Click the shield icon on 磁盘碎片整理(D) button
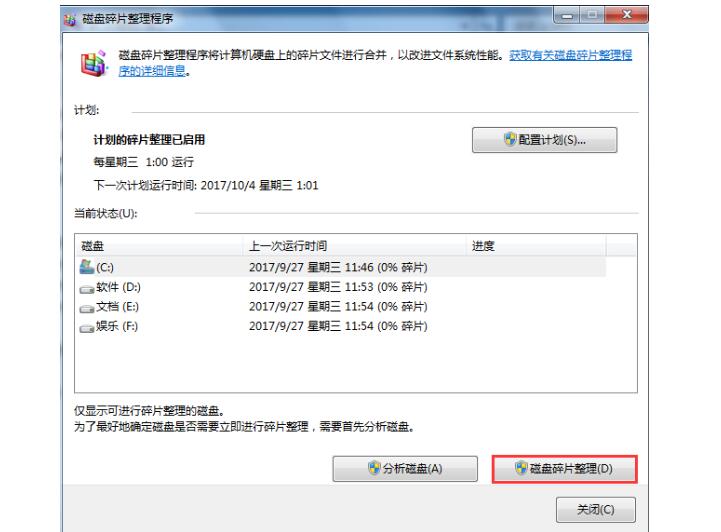 tap(521, 468)
